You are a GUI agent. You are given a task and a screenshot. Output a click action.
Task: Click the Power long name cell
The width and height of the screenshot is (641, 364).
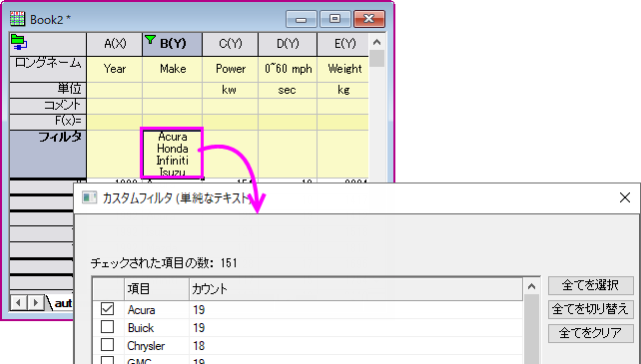pos(231,69)
